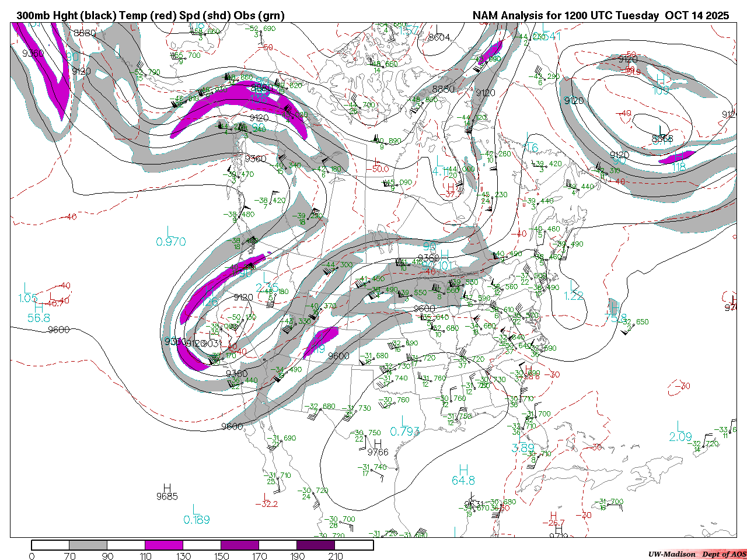Select the purple 150-170 legend swatch

click(240, 545)
